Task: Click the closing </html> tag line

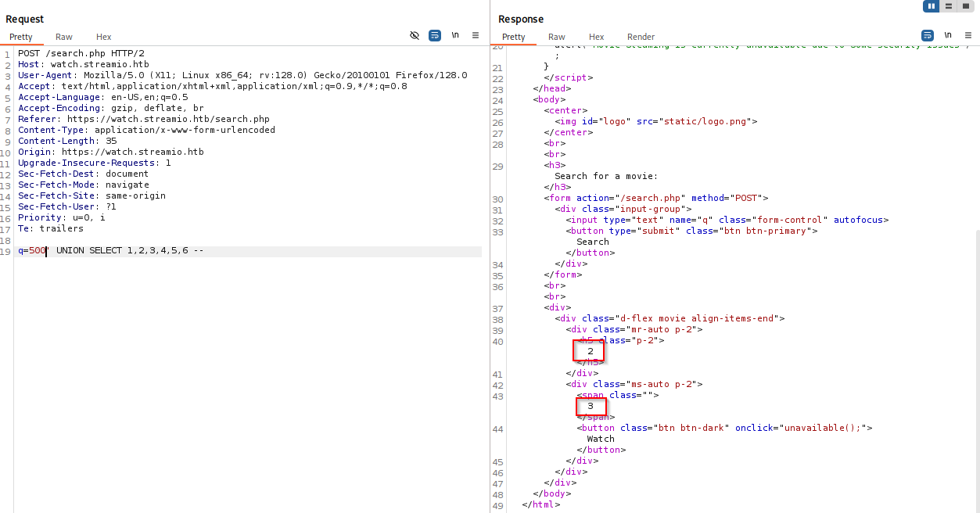Action: coord(540,504)
